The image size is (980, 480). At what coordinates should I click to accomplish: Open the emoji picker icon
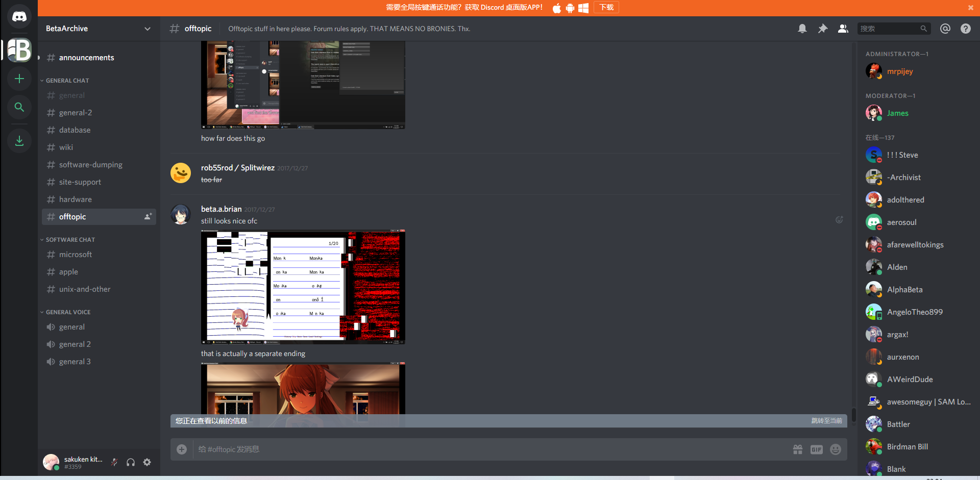pyautogui.click(x=836, y=449)
